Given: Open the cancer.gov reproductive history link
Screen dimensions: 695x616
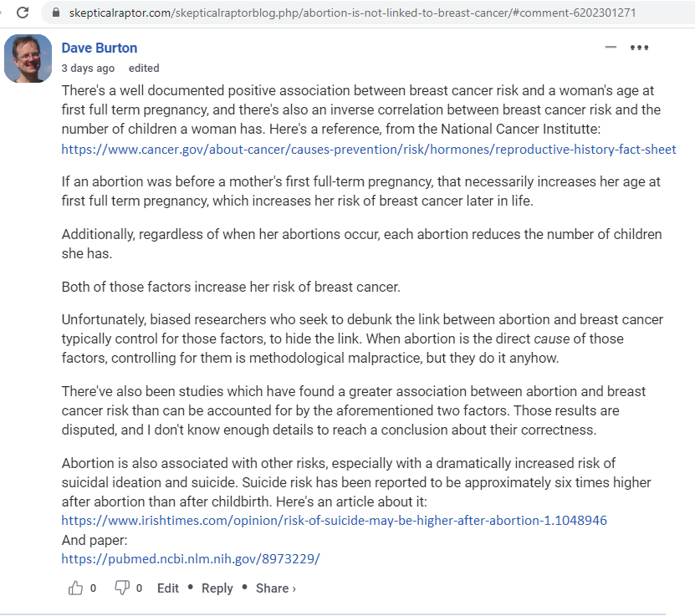Looking at the screenshot, I should (369, 150).
